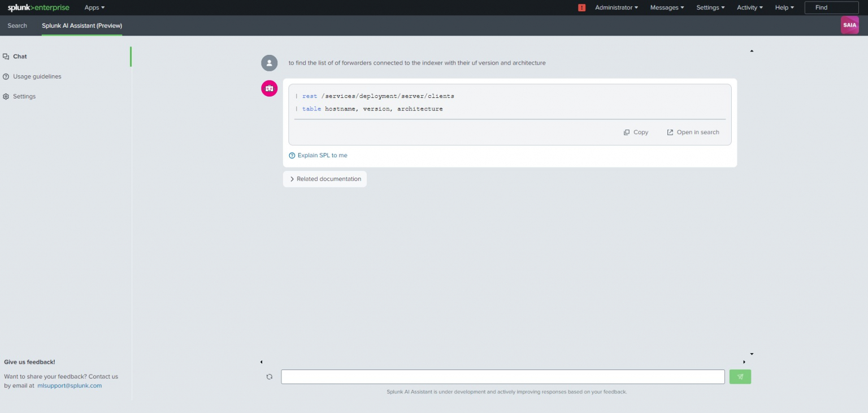The image size is (868, 413).
Task: Click the chat message input field
Action: point(502,376)
